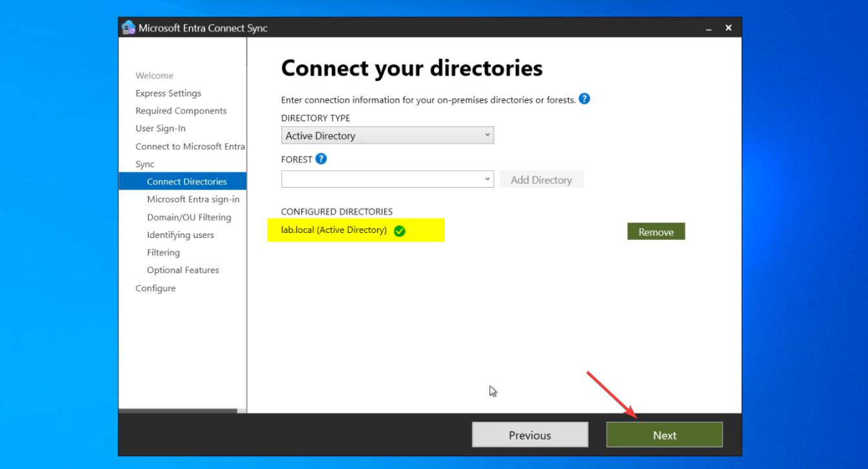Click green checkmark beside lab.local directory

[x=400, y=231]
